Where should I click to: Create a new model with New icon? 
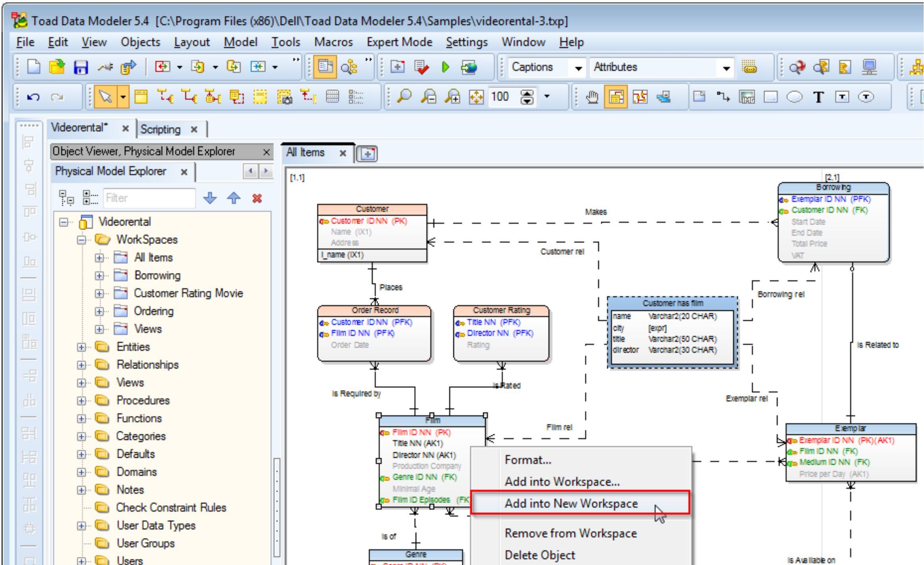point(34,67)
